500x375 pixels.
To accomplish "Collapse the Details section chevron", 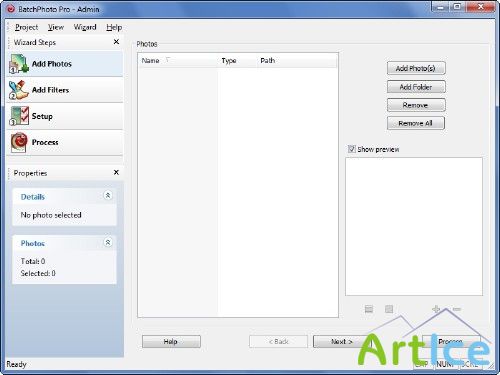I will click(108, 195).
